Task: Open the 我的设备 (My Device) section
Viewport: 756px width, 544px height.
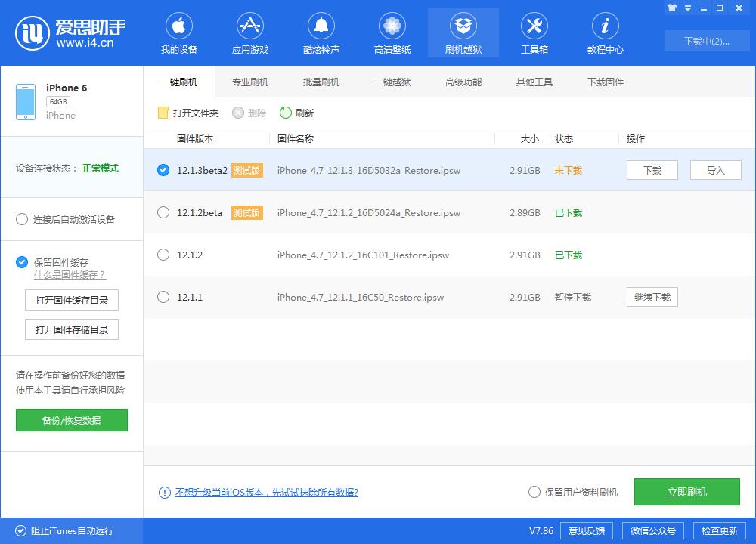Action: 179,32
